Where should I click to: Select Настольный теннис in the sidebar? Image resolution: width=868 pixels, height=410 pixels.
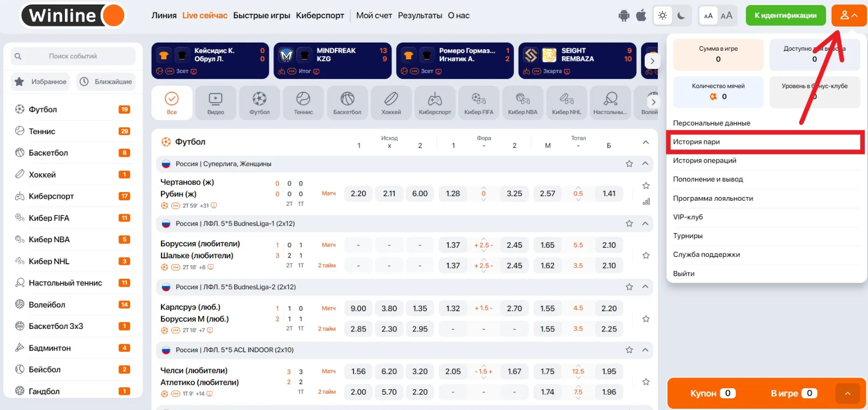click(x=73, y=283)
